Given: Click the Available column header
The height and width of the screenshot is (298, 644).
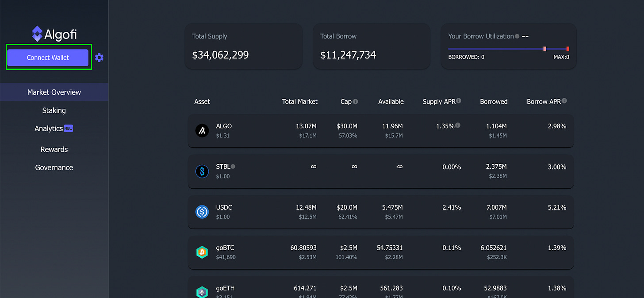Looking at the screenshot, I should tap(391, 101).
